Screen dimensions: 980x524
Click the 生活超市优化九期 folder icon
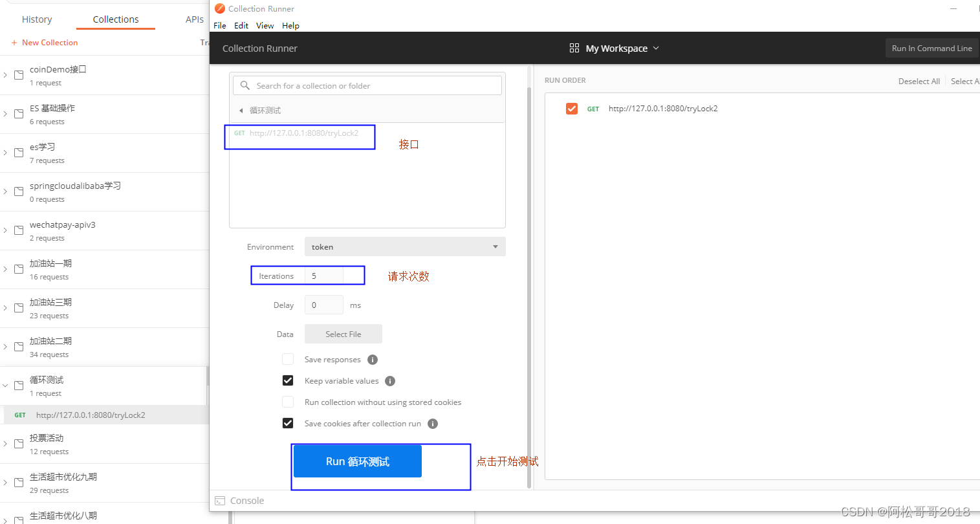19,483
